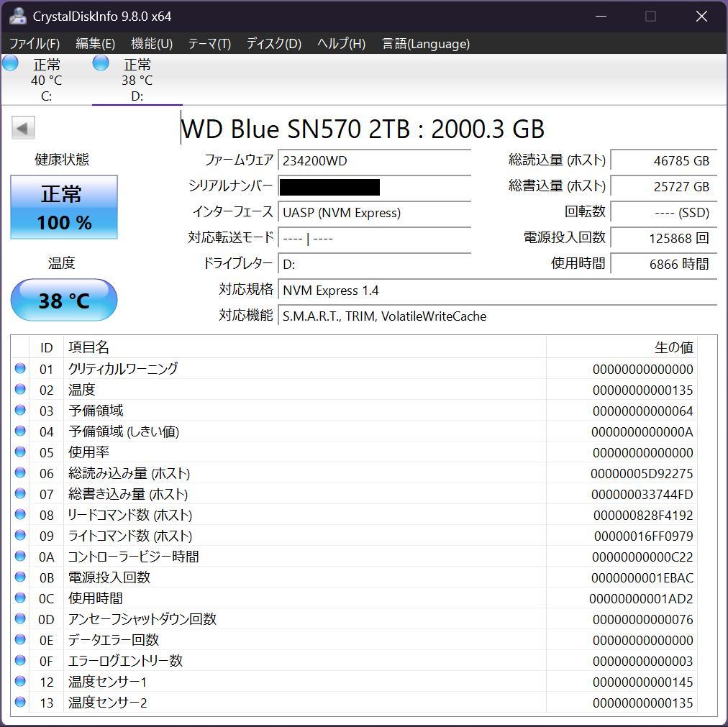Click raw value 00000016FF0979
Image resolution: width=728 pixels, height=727 pixels.
[x=644, y=536]
